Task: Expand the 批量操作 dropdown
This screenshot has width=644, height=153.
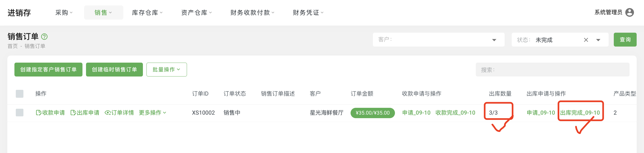Action: pyautogui.click(x=167, y=70)
